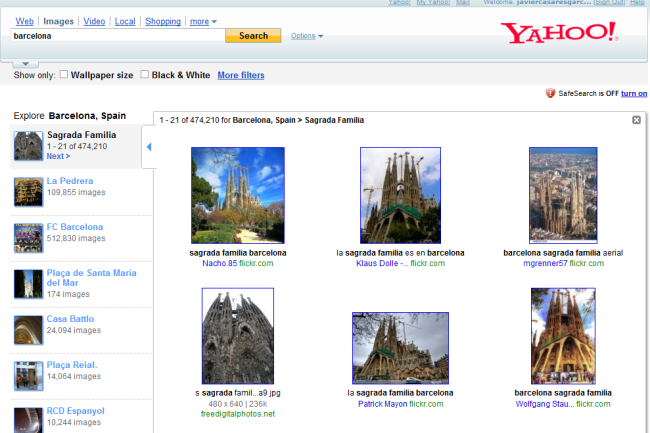
Task: Switch to the Local search tab
Action: 125,21
